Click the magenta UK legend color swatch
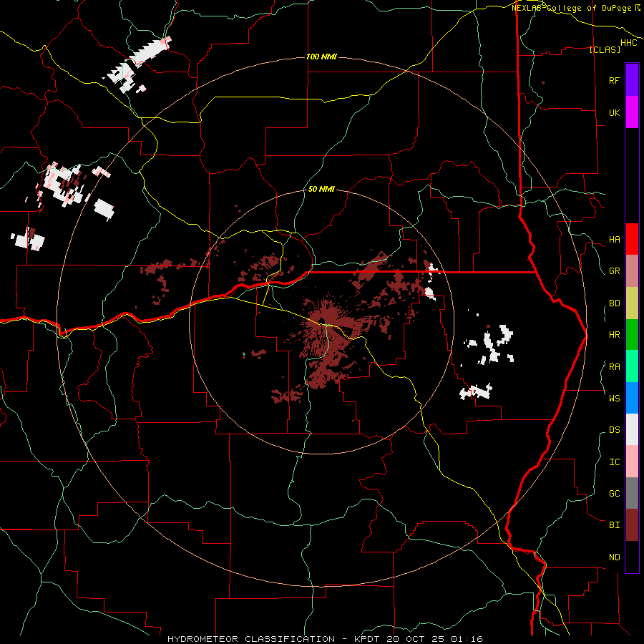The height and width of the screenshot is (644, 644). point(632,112)
